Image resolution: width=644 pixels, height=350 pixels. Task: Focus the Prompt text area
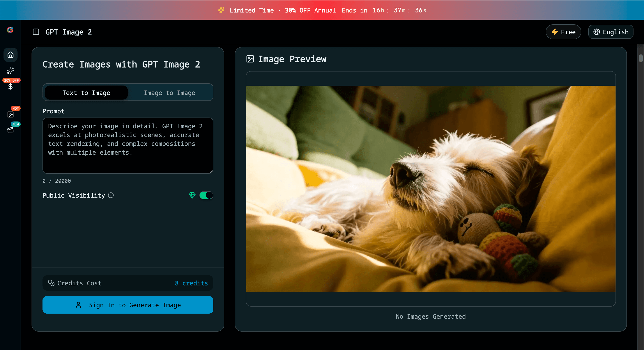(128, 146)
